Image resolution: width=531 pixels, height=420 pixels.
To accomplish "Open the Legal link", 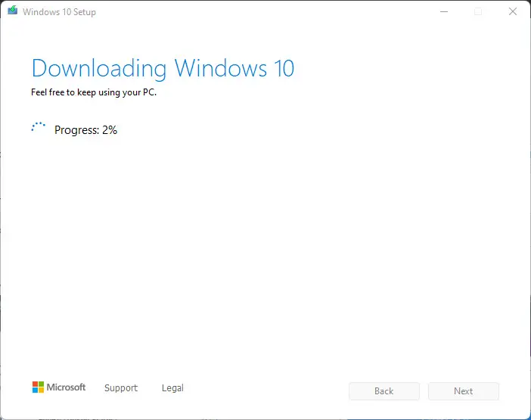I will pos(172,387).
